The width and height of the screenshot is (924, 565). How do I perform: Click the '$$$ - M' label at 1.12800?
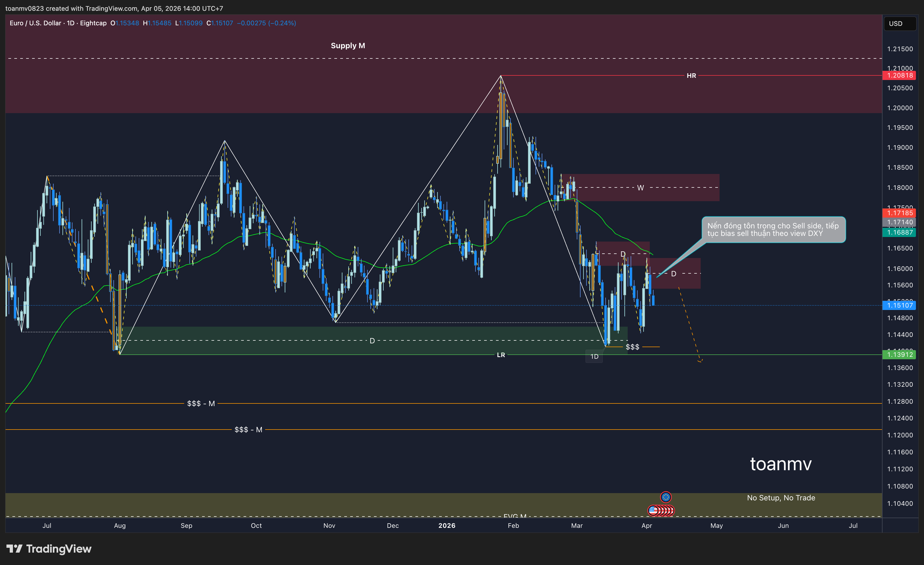point(201,403)
